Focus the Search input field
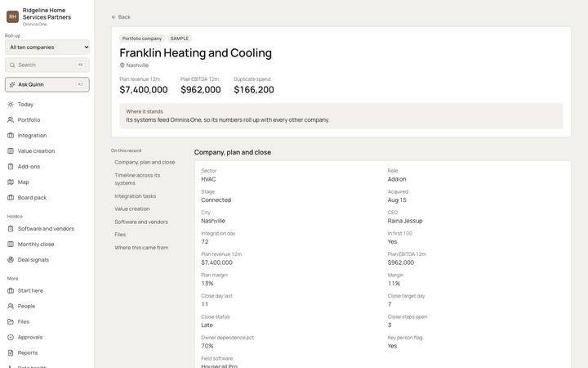This screenshot has width=588, height=368. pos(47,65)
